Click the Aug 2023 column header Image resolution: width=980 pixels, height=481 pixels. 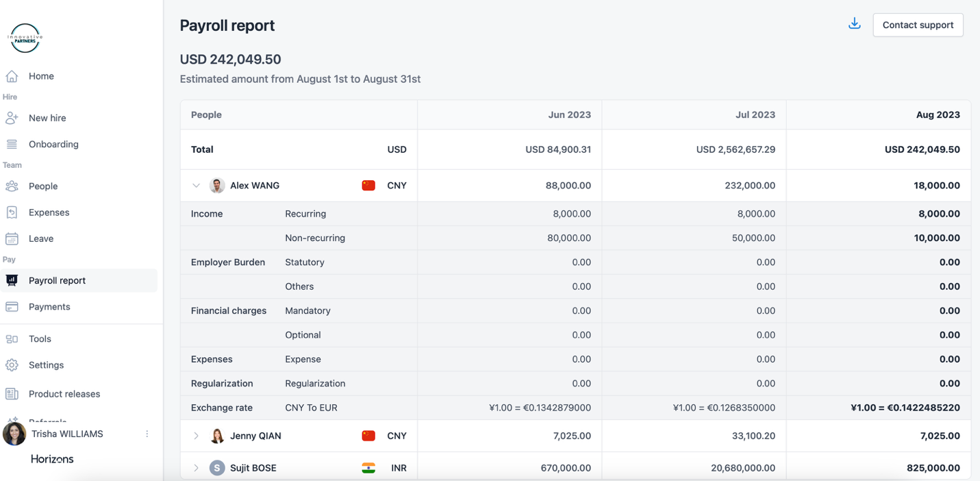coord(938,115)
